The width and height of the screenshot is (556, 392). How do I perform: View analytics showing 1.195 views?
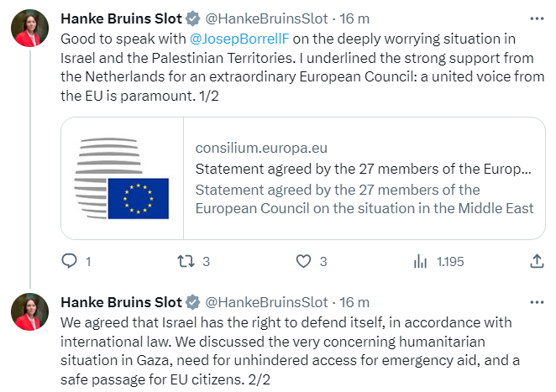421,262
